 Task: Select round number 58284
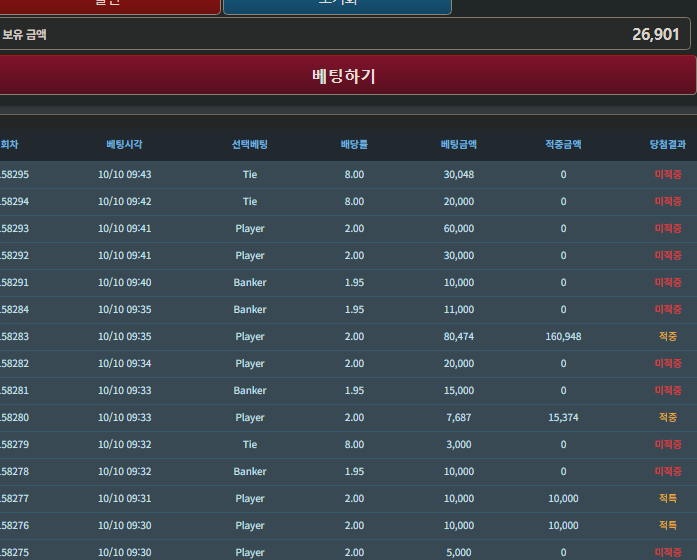(x=14, y=310)
